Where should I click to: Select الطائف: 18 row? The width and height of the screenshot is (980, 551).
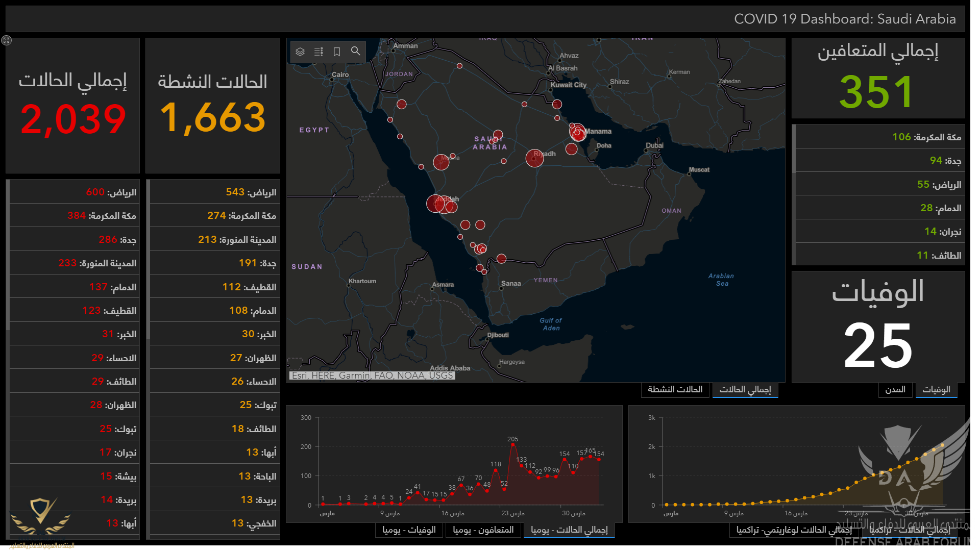[214, 429]
